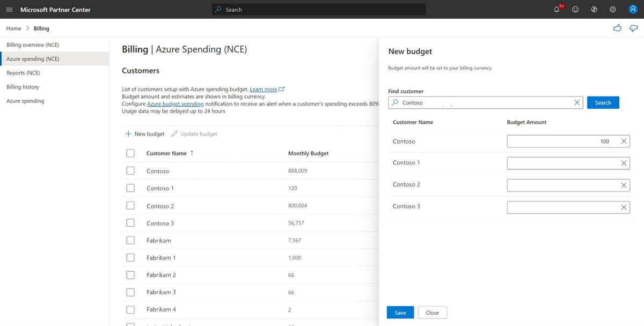
Task: Check the Contoso customer row checkbox
Action: click(x=130, y=171)
